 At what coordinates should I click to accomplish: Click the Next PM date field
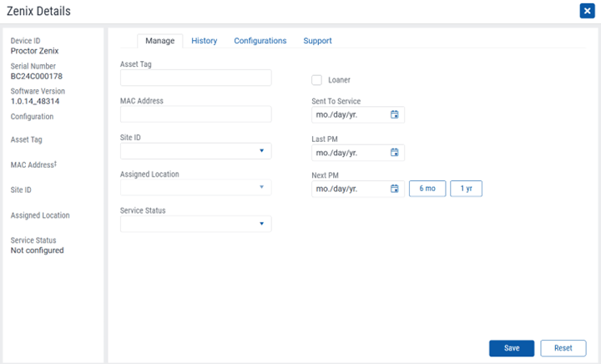pos(358,189)
